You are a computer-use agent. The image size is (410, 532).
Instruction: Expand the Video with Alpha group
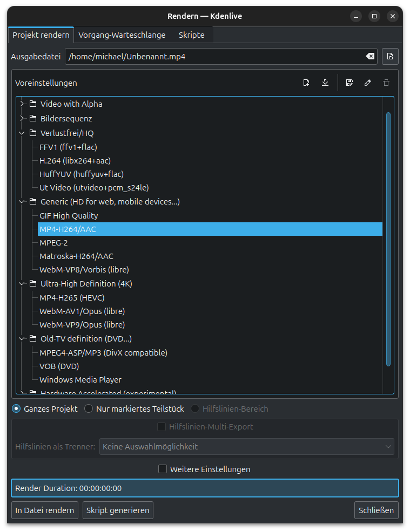pos(22,104)
